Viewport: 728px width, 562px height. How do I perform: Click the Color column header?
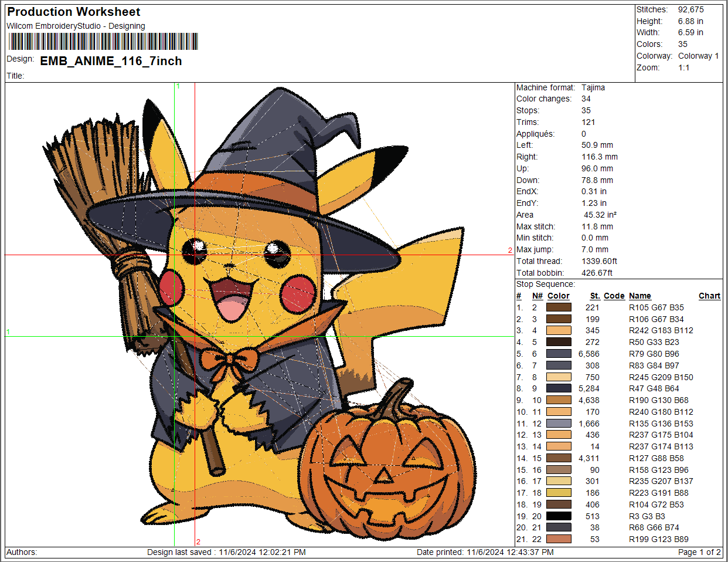pyautogui.click(x=559, y=296)
